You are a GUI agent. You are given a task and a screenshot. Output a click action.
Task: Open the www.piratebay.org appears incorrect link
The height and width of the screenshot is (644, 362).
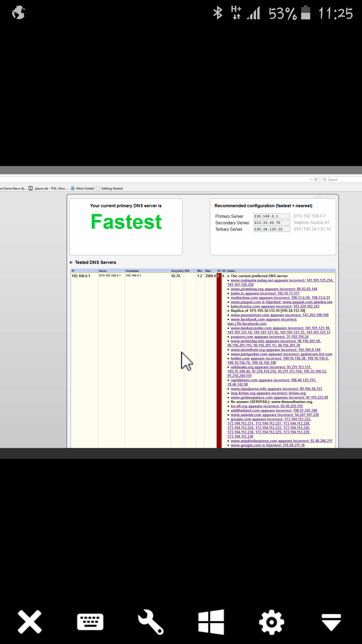click(x=274, y=289)
